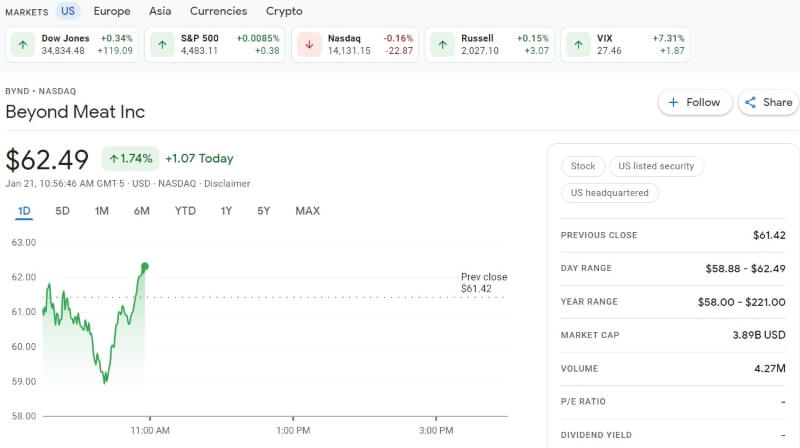Click the Stock tag chip
Image resolution: width=800 pixels, height=448 pixels.
[x=583, y=166]
